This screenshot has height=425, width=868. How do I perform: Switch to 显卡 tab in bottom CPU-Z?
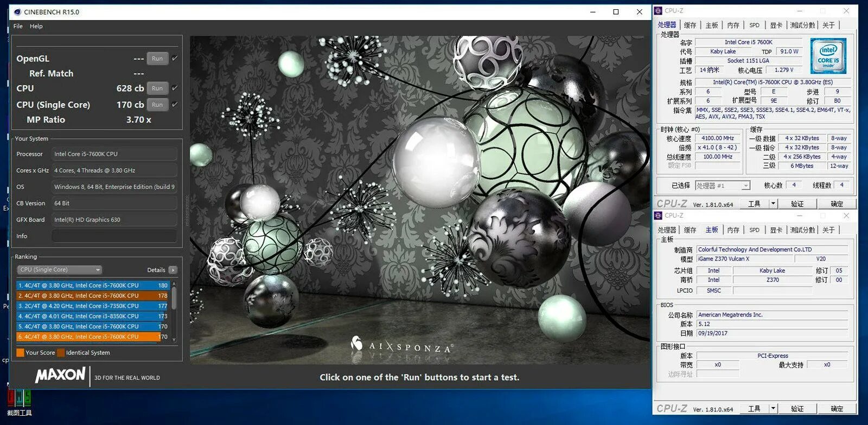click(x=776, y=230)
